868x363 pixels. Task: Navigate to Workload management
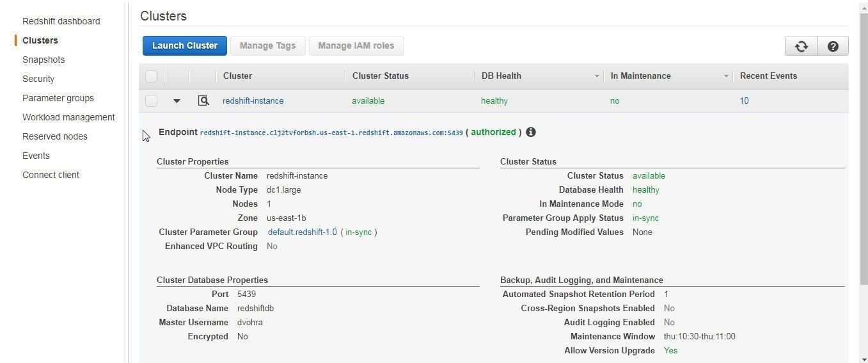click(x=68, y=117)
